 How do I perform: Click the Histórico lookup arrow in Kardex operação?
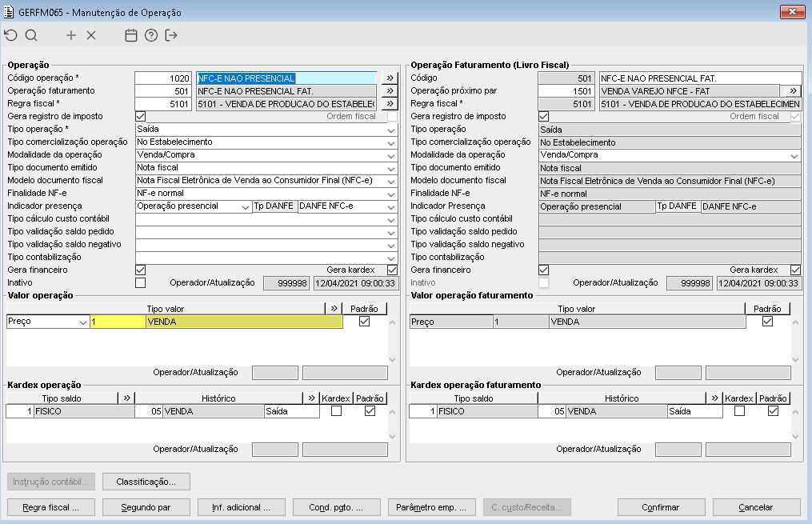coord(311,398)
